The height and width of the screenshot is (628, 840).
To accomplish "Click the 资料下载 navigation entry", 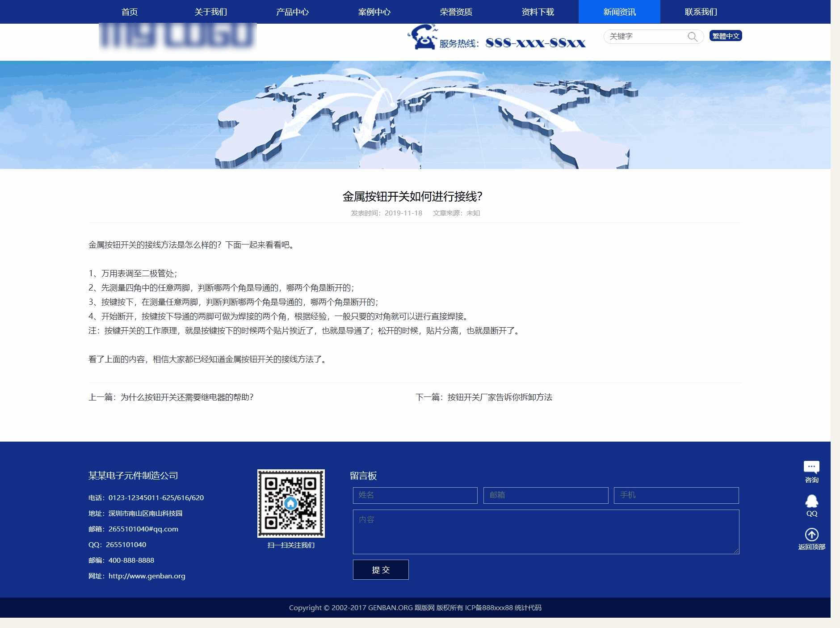I will [x=538, y=12].
